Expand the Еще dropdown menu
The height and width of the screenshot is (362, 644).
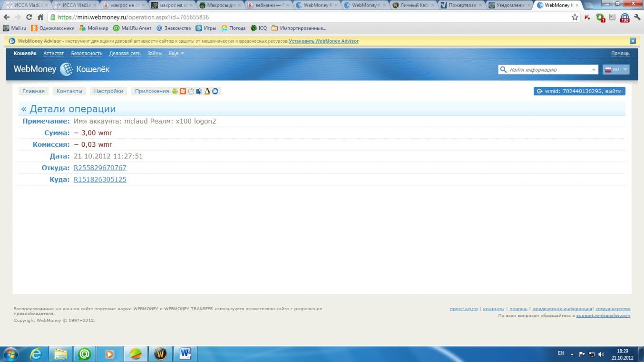176,54
